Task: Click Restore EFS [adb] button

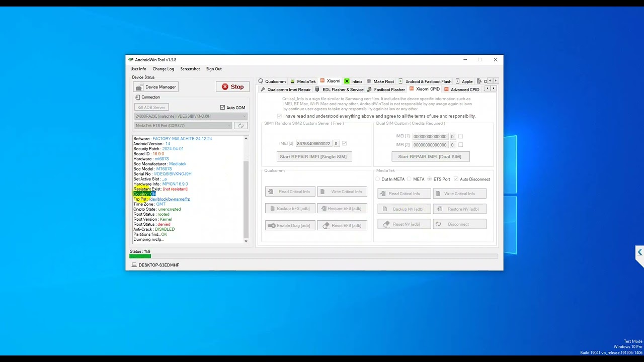Action: 342,208
